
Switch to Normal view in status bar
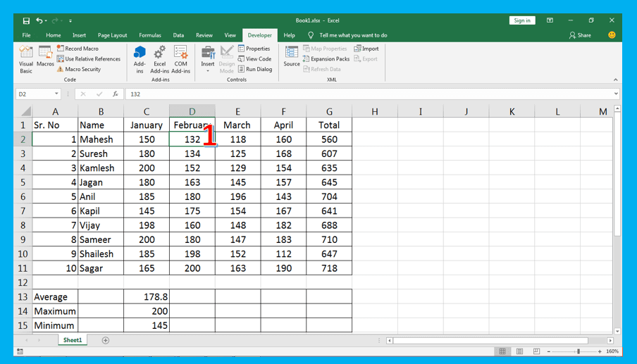point(502,351)
